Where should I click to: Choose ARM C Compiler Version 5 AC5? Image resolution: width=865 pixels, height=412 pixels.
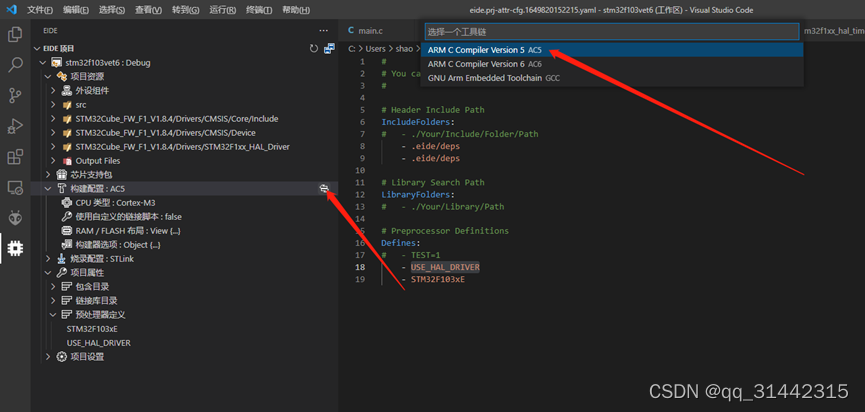(x=612, y=50)
